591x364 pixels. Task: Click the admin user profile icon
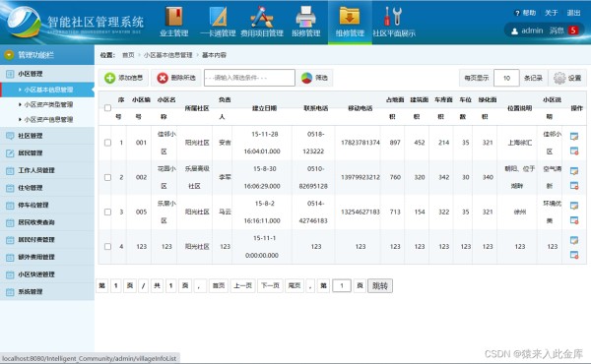[x=514, y=30]
